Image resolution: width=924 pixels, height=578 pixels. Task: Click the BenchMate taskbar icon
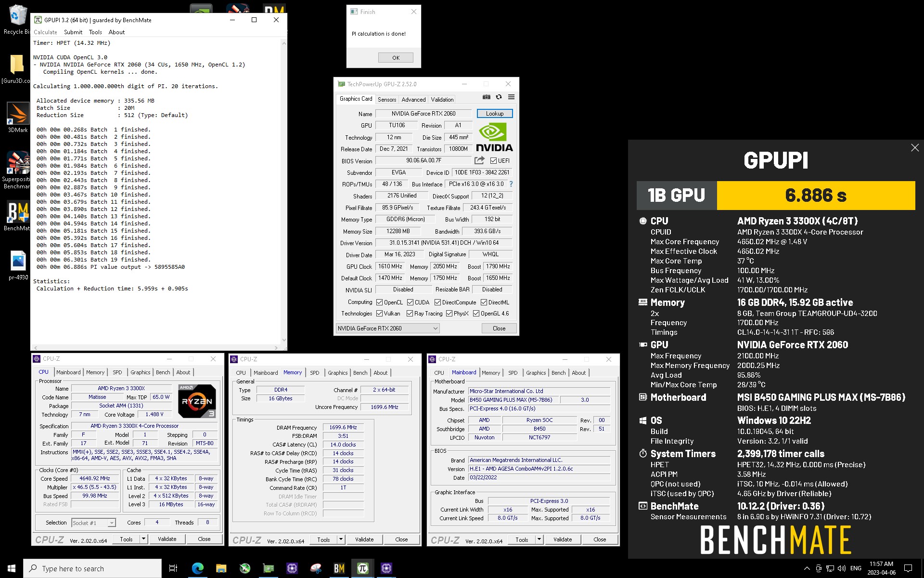339,568
